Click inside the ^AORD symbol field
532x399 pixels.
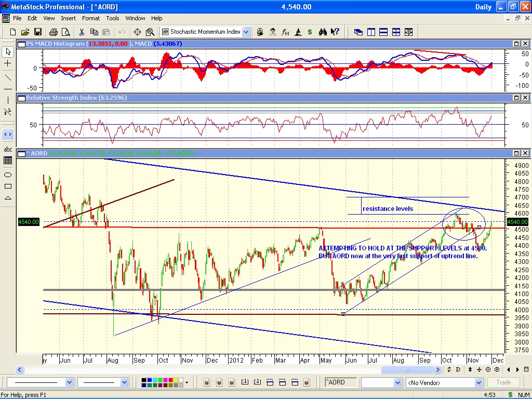[340, 382]
